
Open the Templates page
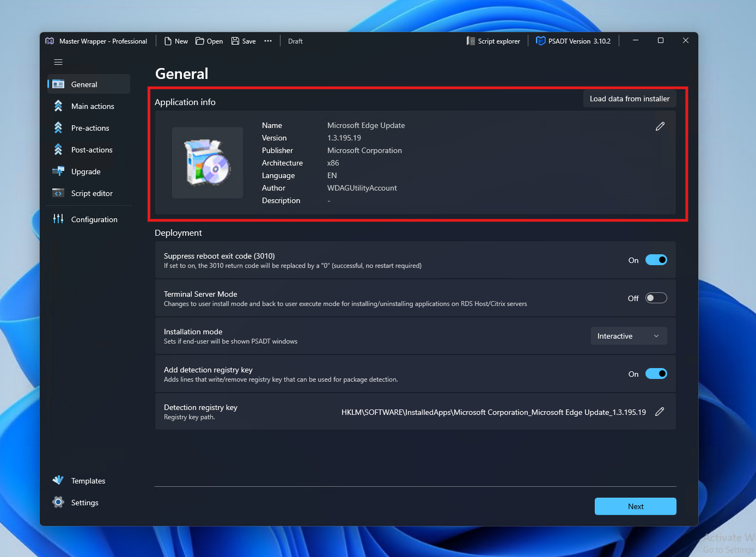pyautogui.click(x=88, y=481)
